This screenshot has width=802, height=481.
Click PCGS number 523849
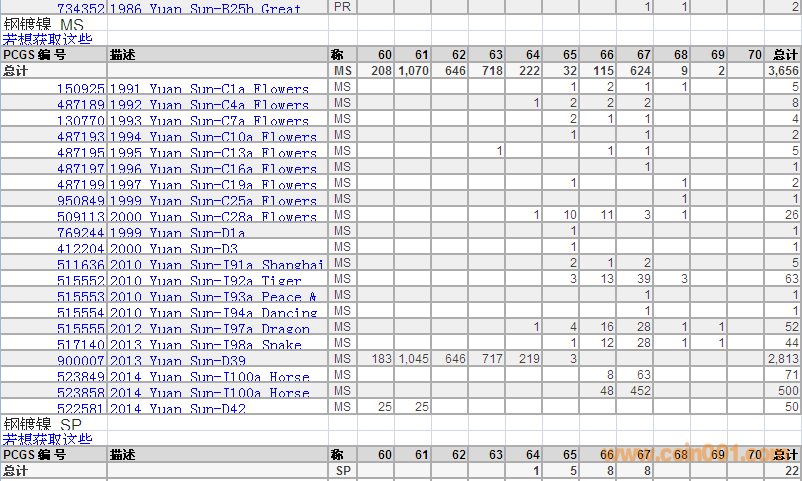click(80, 377)
